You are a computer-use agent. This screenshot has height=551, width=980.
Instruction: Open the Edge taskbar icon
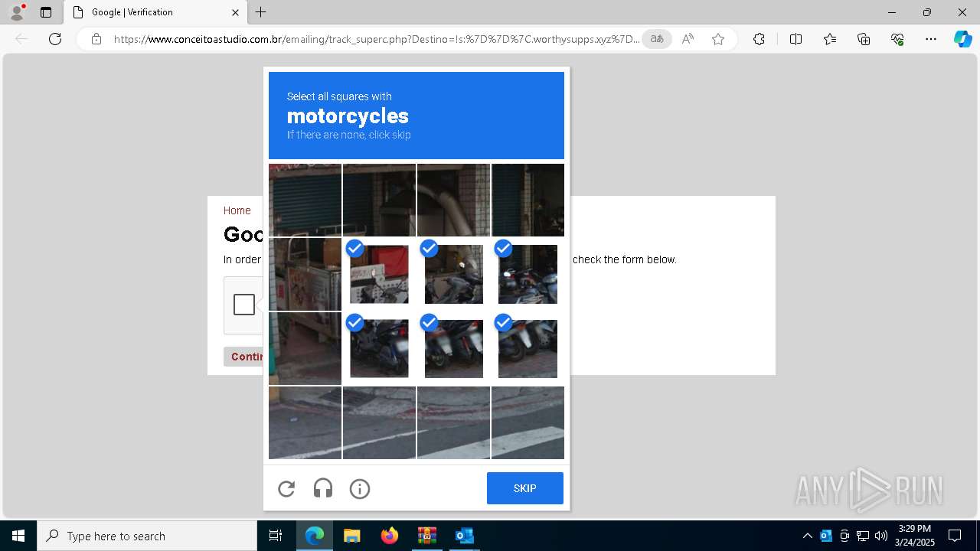[x=315, y=536]
